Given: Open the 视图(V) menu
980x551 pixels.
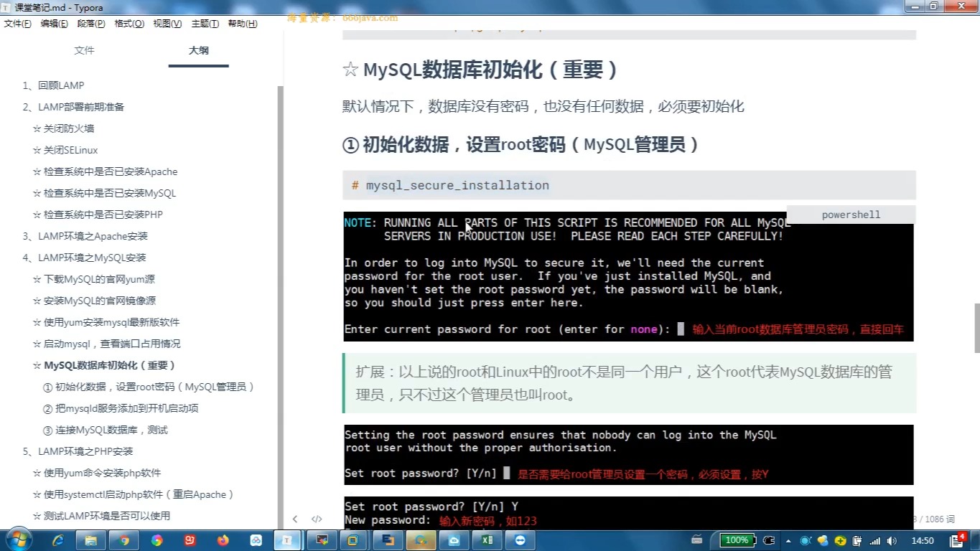Looking at the screenshot, I should click(167, 24).
